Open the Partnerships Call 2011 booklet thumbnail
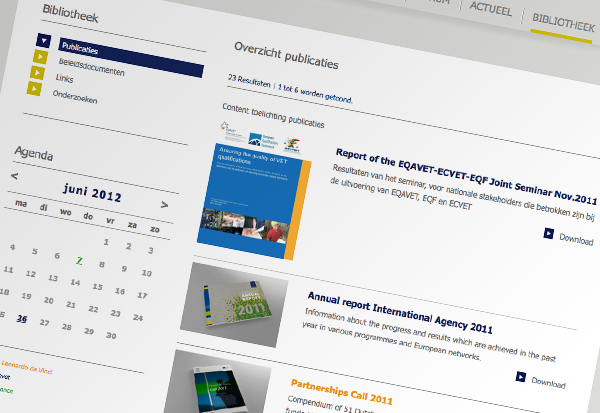 pyautogui.click(x=217, y=383)
